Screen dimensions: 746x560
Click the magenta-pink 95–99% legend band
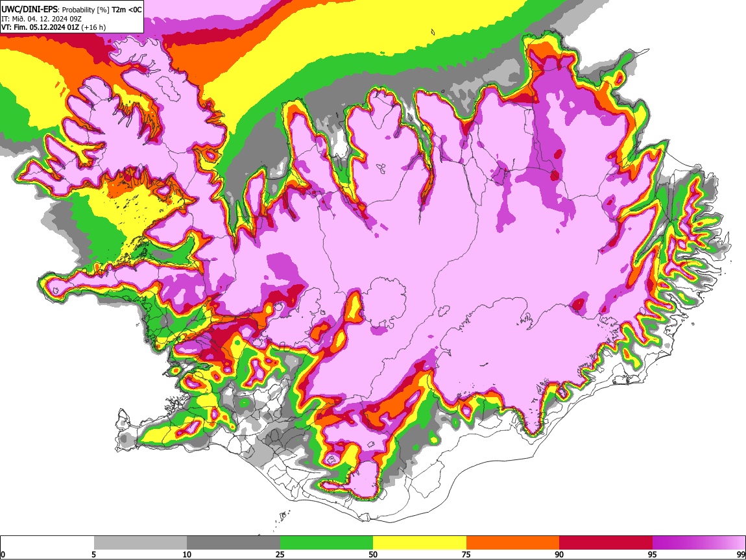(699, 542)
